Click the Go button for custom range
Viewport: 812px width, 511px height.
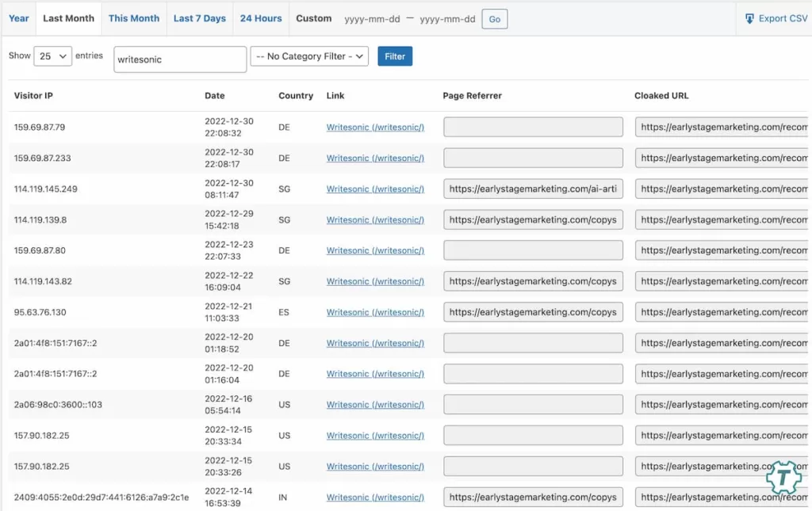click(495, 19)
